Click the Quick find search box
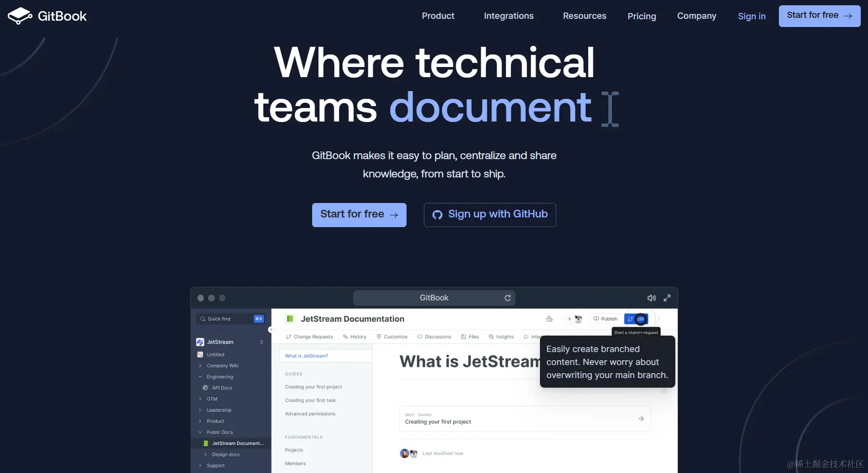 [x=231, y=319]
